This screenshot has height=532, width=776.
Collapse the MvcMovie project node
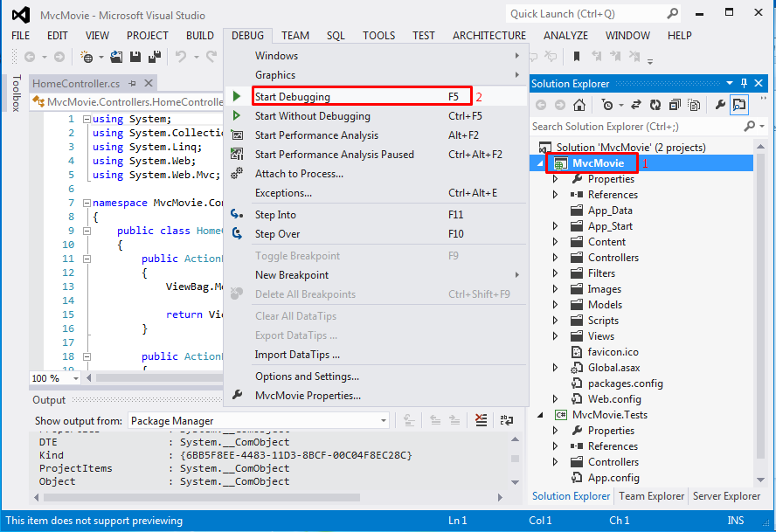coord(540,163)
